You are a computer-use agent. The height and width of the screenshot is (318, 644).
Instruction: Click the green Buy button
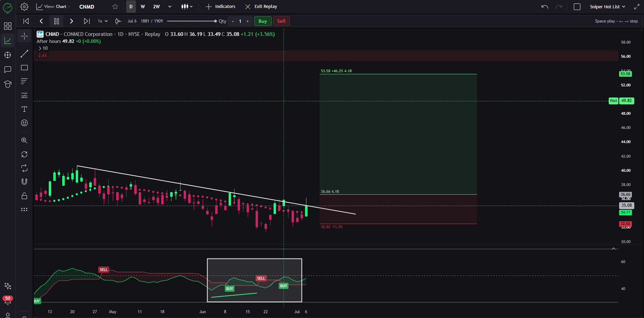262,21
